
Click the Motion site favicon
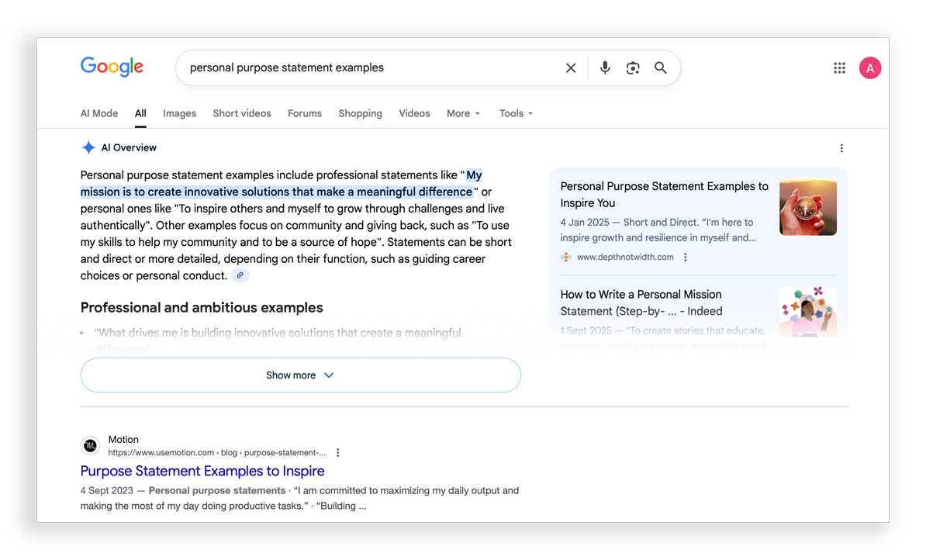[x=91, y=445]
